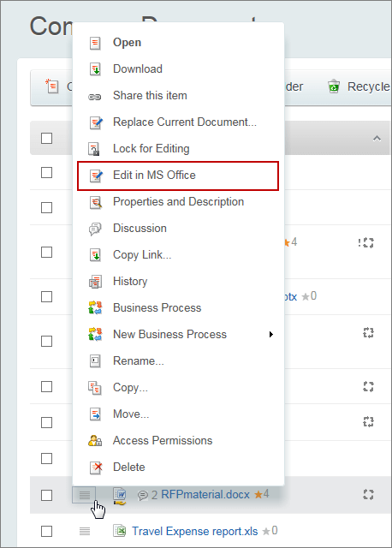The image size is (392, 548).
Task: Collapse the list using header chevron arrow
Action: [377, 139]
